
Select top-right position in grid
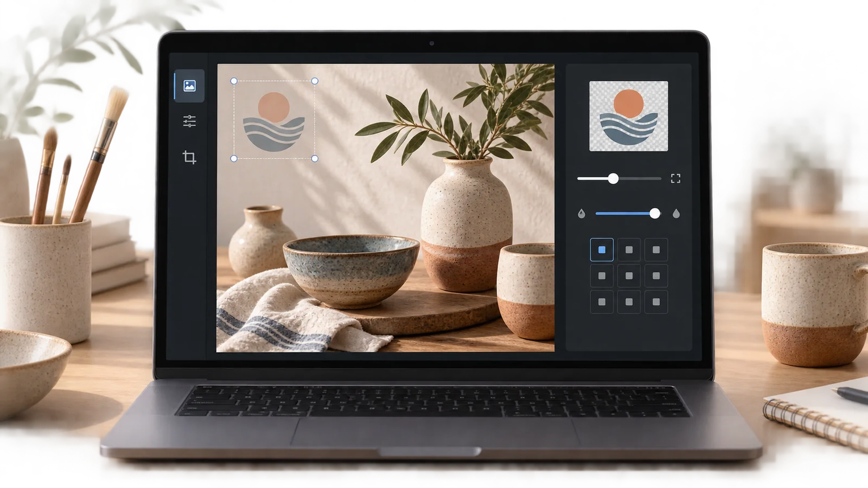(656, 250)
